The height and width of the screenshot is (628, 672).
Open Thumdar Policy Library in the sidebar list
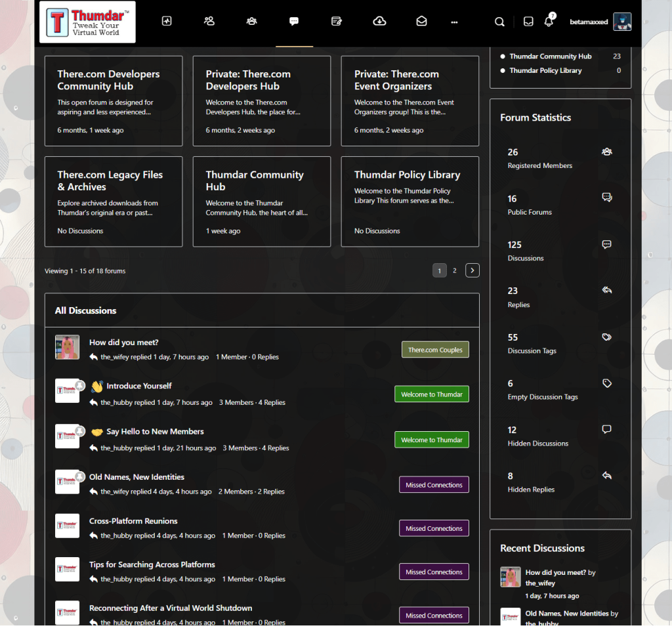coord(545,70)
